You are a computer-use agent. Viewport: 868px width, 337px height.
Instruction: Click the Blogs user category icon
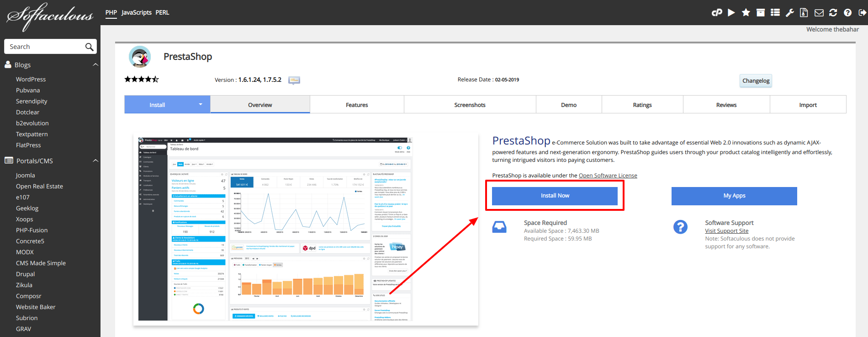(8, 65)
